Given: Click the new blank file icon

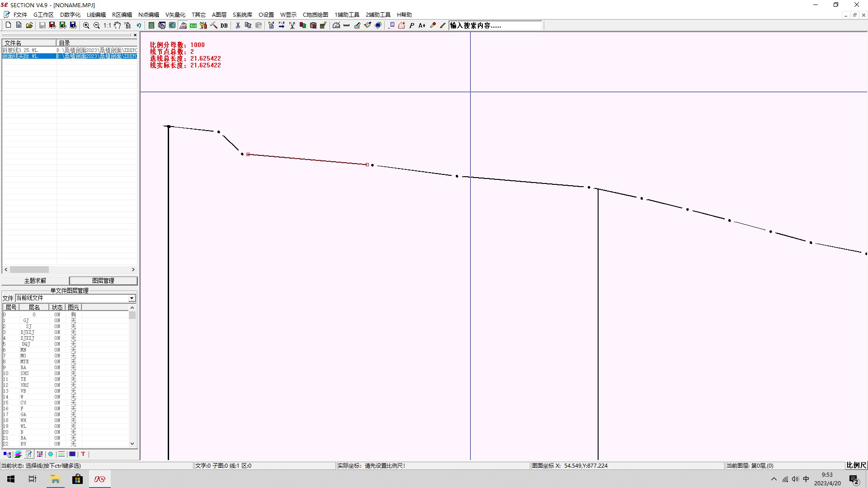Looking at the screenshot, I should (x=8, y=25).
